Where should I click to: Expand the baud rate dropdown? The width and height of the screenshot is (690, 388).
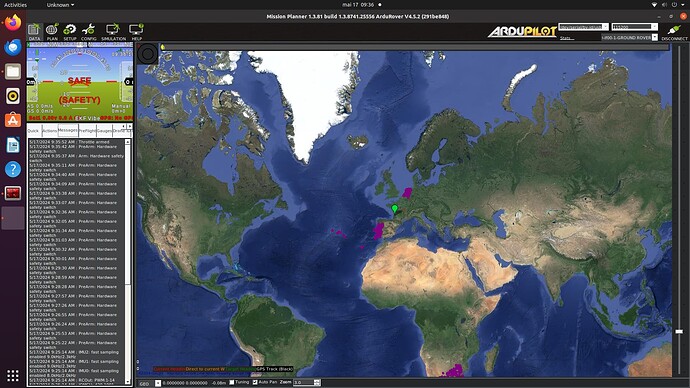pos(635,27)
